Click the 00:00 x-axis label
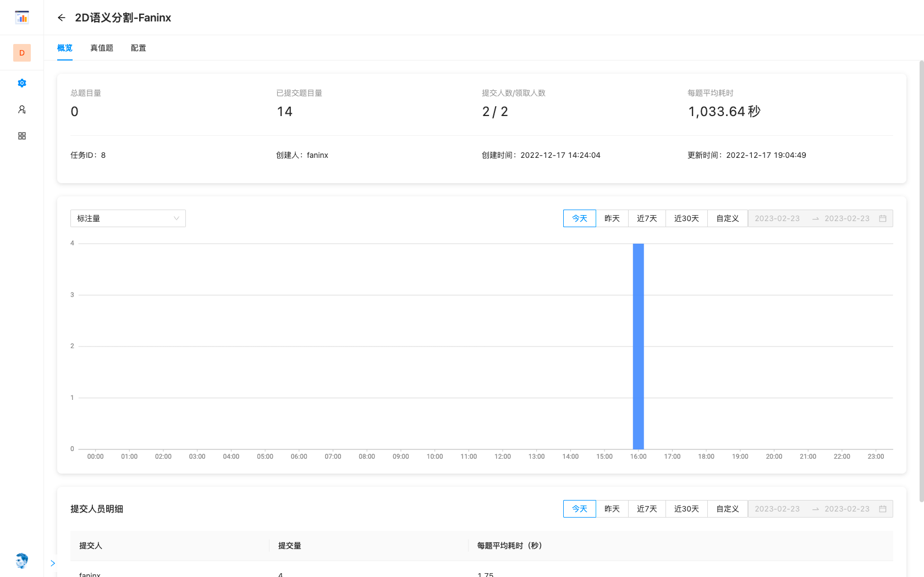 (x=95, y=457)
